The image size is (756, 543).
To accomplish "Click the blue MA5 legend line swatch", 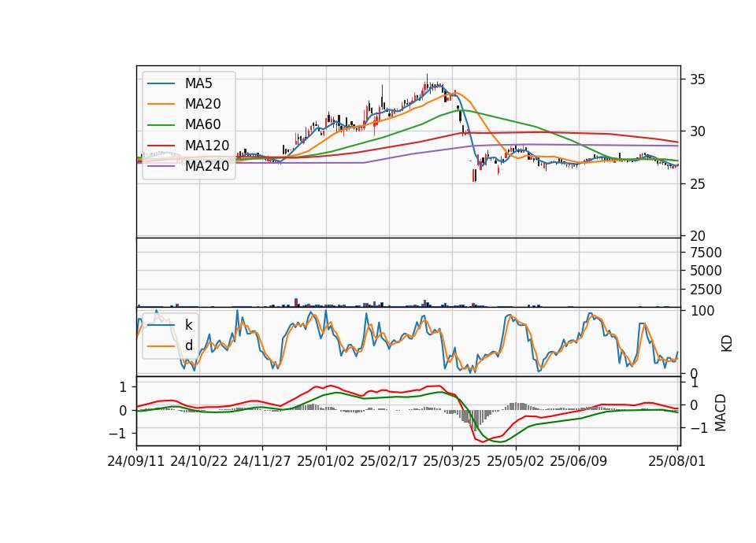I will click(x=161, y=84).
